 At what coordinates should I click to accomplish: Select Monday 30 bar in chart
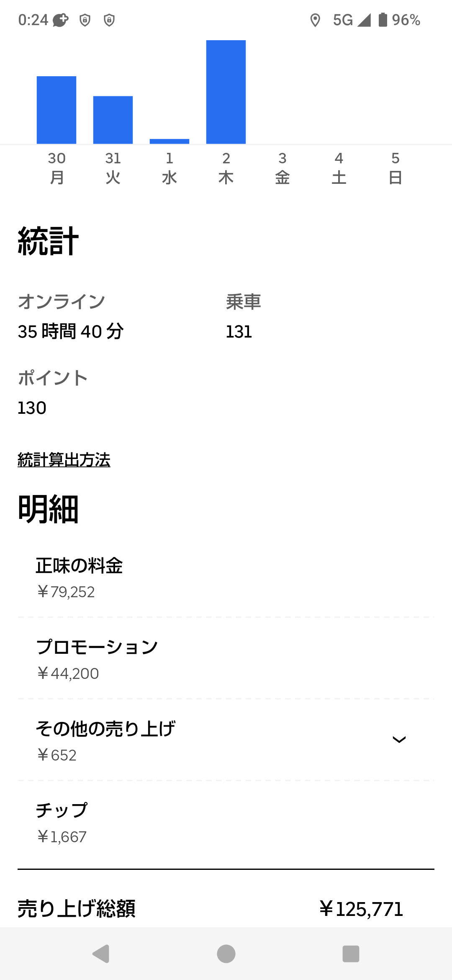tap(56, 110)
